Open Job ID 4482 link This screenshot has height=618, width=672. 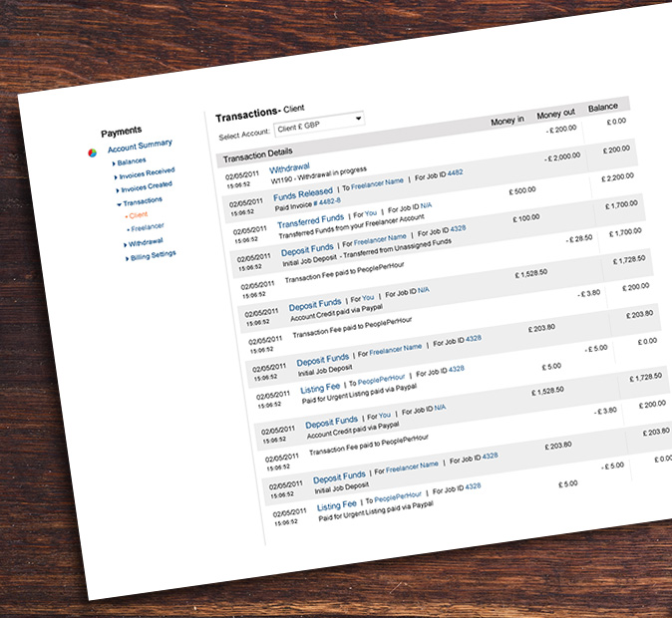point(454,172)
